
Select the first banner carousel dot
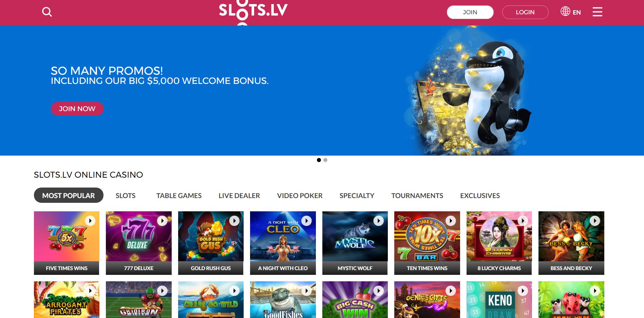coord(319,160)
